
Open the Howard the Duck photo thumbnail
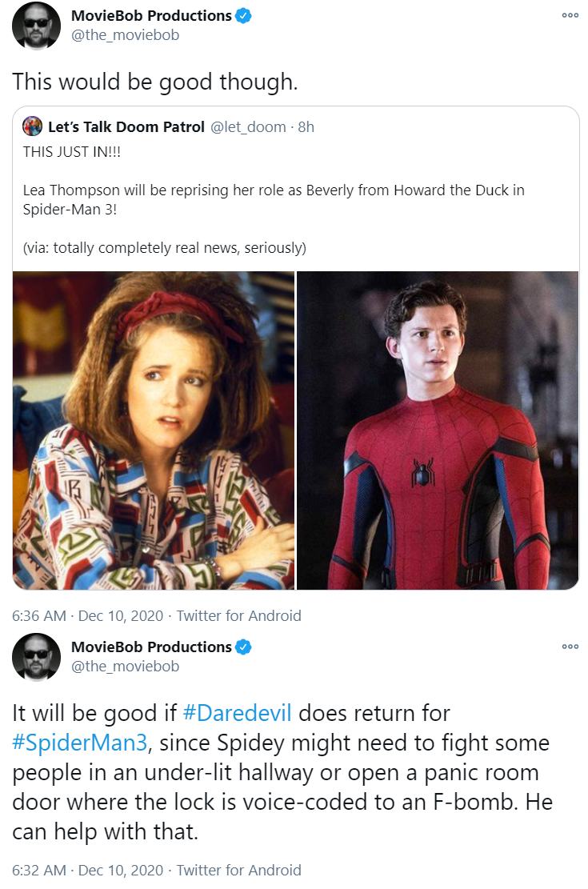point(153,430)
